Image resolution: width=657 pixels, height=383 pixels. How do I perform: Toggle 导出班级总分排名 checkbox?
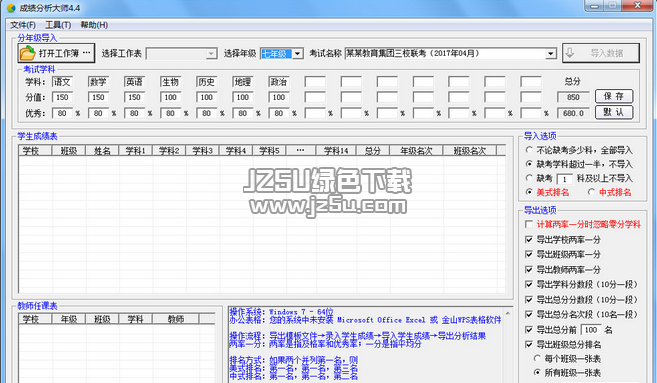(529, 344)
